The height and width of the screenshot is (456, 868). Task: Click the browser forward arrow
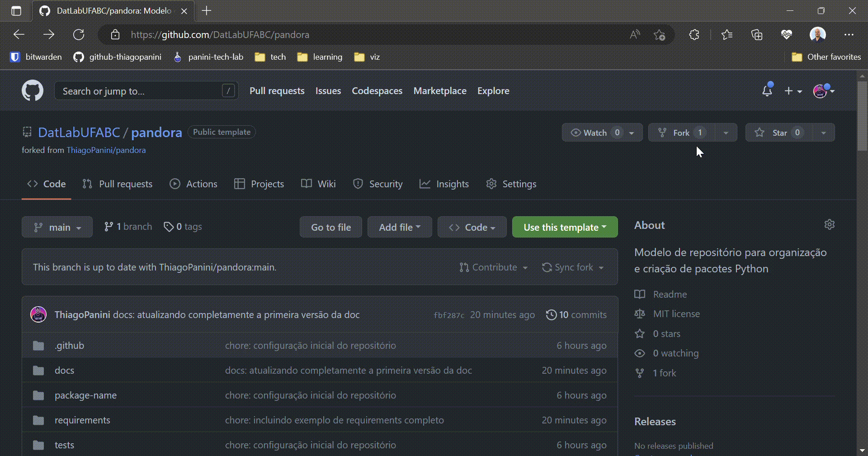pyautogui.click(x=49, y=34)
